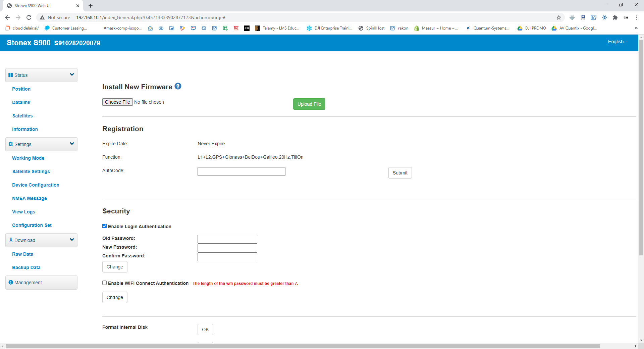Click the Settings gear icon in sidebar
This screenshot has width=644, height=349.
point(11,144)
